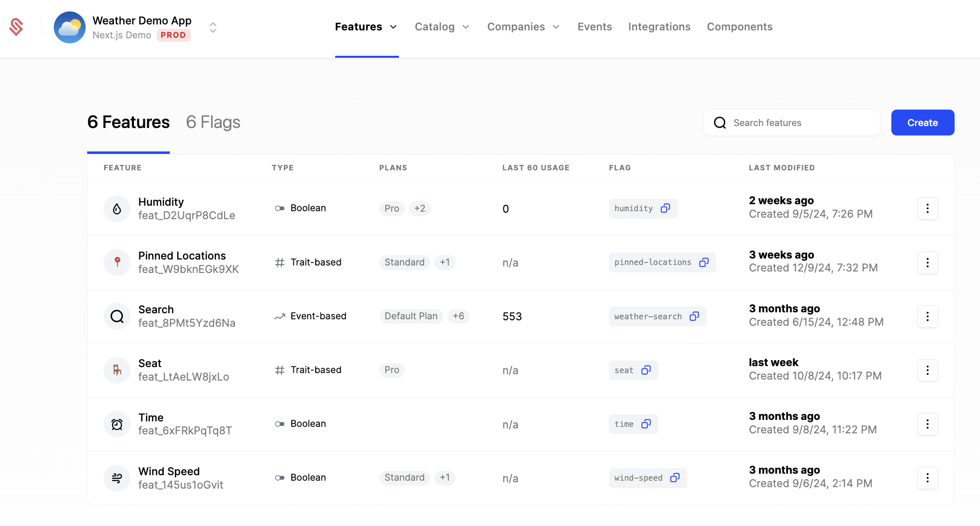The height and width of the screenshot is (526, 980).
Task: Open the environment switcher next to PROD
Action: tap(213, 27)
